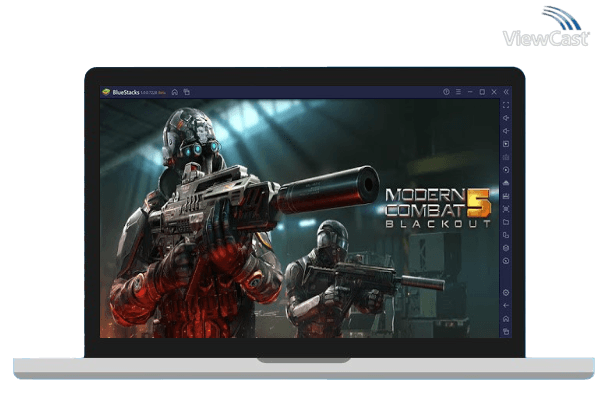Maximize the BlueStacks window

pos(482,92)
